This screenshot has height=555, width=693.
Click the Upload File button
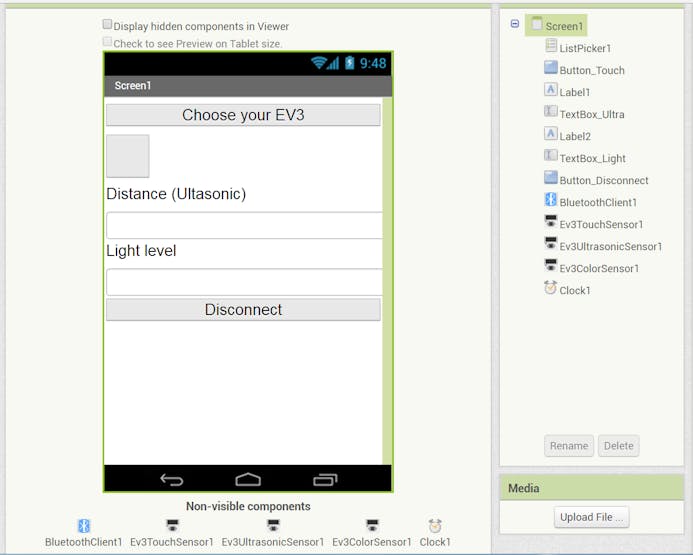591,517
